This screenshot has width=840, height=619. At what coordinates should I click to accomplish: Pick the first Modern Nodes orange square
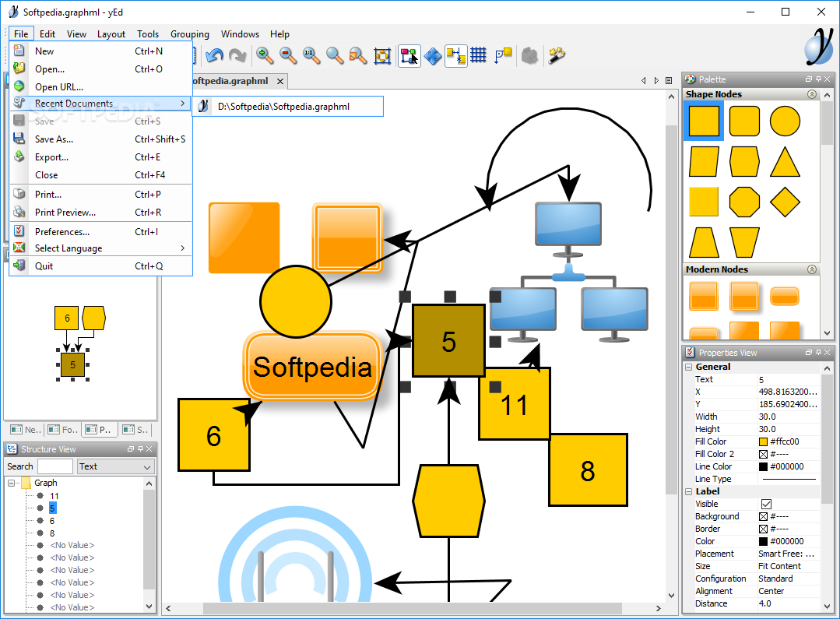pyautogui.click(x=704, y=297)
